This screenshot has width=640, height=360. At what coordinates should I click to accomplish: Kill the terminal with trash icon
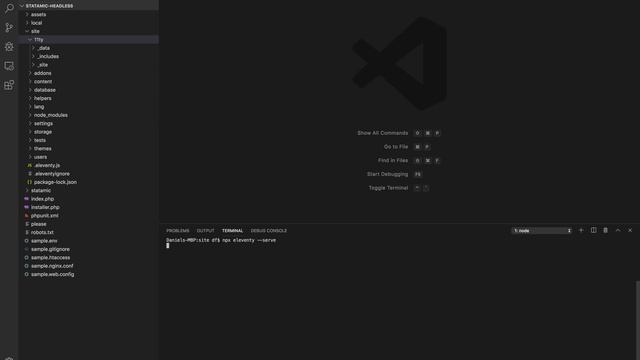coord(606,231)
